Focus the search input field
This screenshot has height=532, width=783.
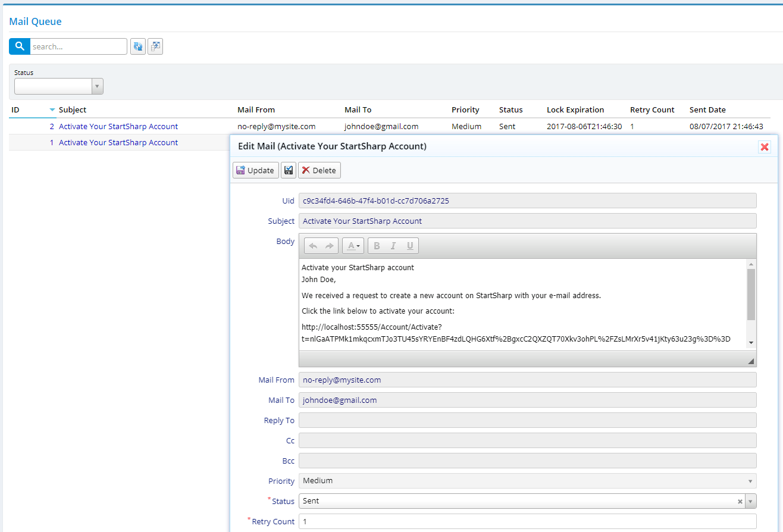point(77,46)
